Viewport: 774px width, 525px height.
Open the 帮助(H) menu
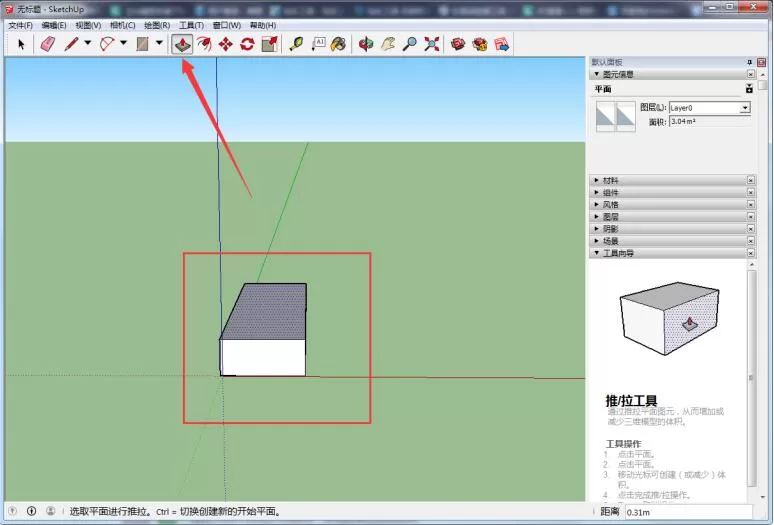[x=263, y=25]
